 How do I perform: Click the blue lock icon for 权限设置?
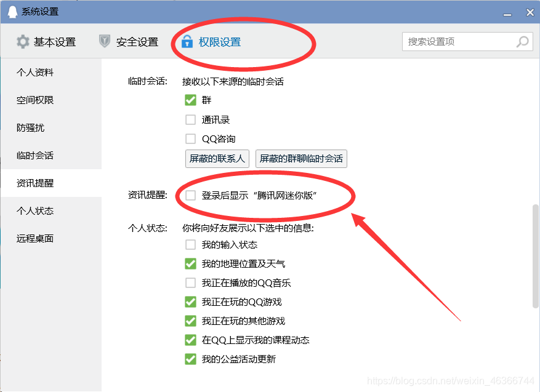(187, 41)
